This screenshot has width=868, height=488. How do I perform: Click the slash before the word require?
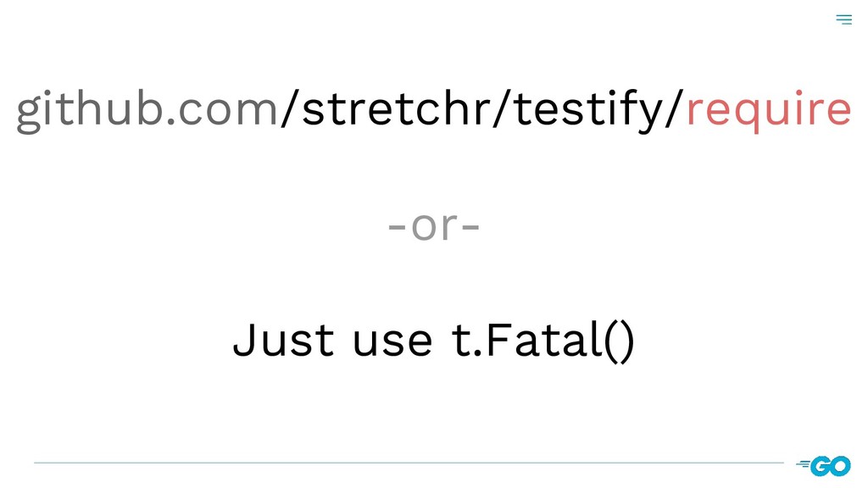(674, 111)
